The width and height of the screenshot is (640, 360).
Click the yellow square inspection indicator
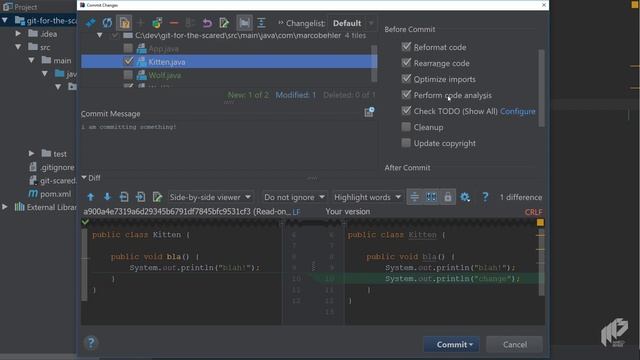point(540,222)
